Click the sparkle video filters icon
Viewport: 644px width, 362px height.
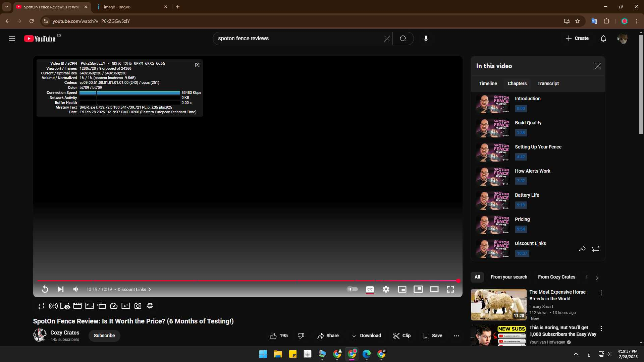[126, 306]
